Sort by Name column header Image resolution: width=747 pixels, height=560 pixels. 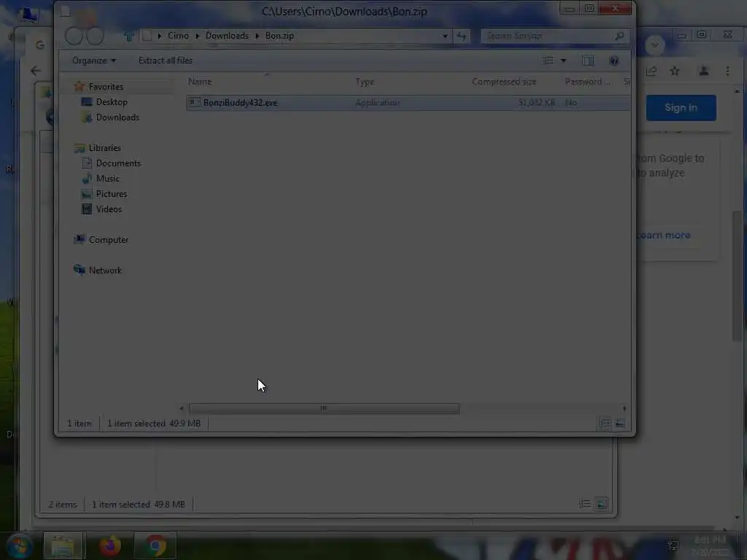[200, 82]
